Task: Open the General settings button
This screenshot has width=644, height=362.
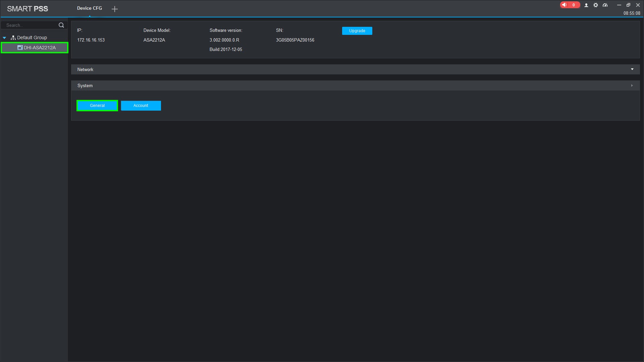Action: [97, 106]
